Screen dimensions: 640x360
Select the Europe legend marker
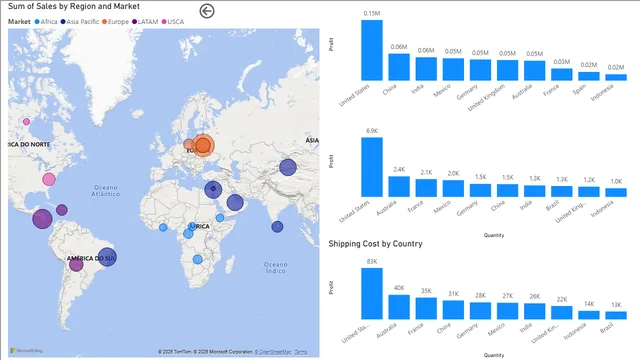click(104, 22)
